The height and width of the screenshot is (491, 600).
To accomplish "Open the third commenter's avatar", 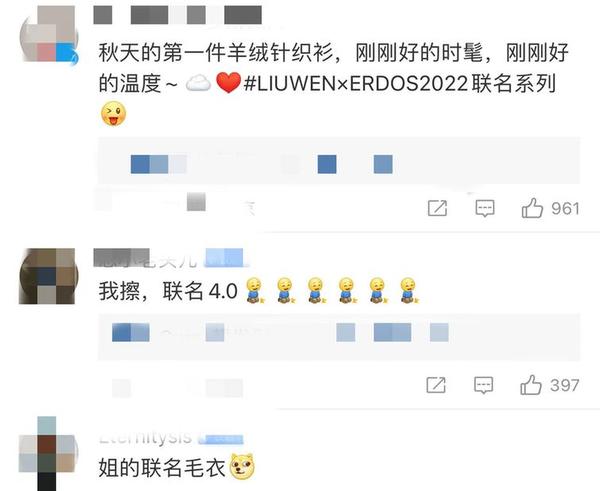I will 49,455.
